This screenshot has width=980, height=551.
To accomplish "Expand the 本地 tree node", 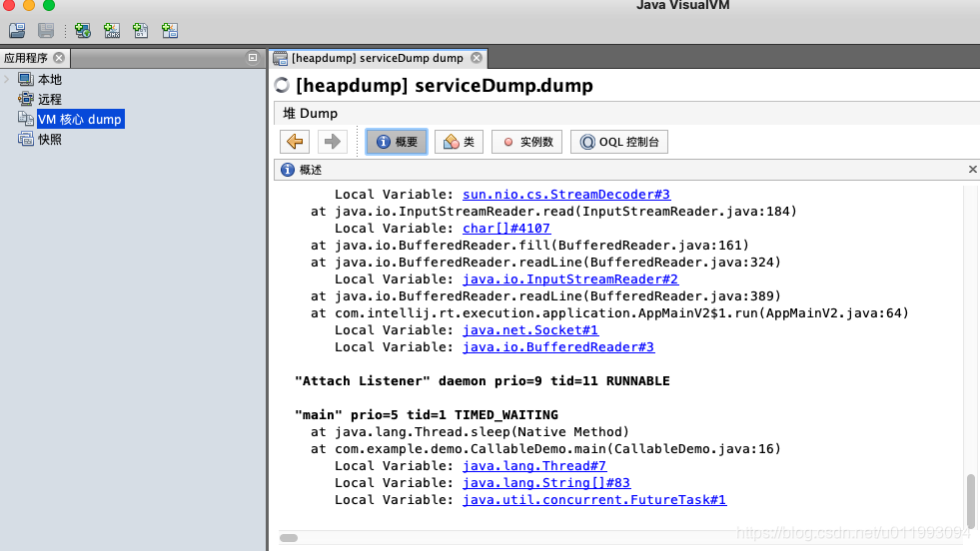I will 7,79.
